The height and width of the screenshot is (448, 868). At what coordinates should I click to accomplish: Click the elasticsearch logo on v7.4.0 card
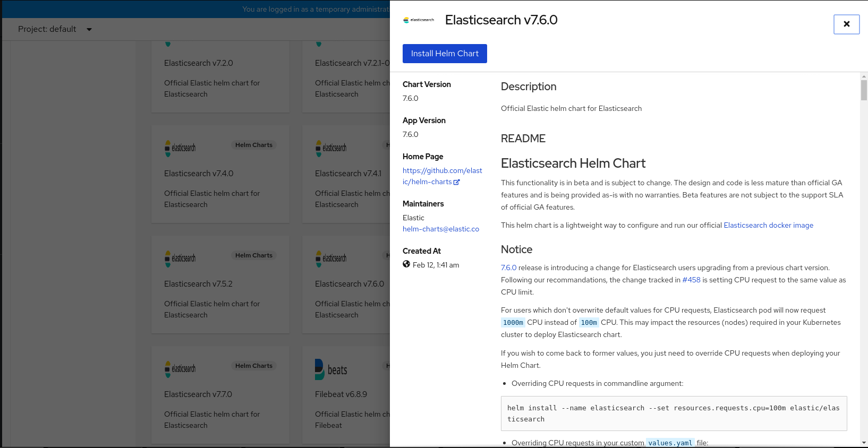point(180,149)
